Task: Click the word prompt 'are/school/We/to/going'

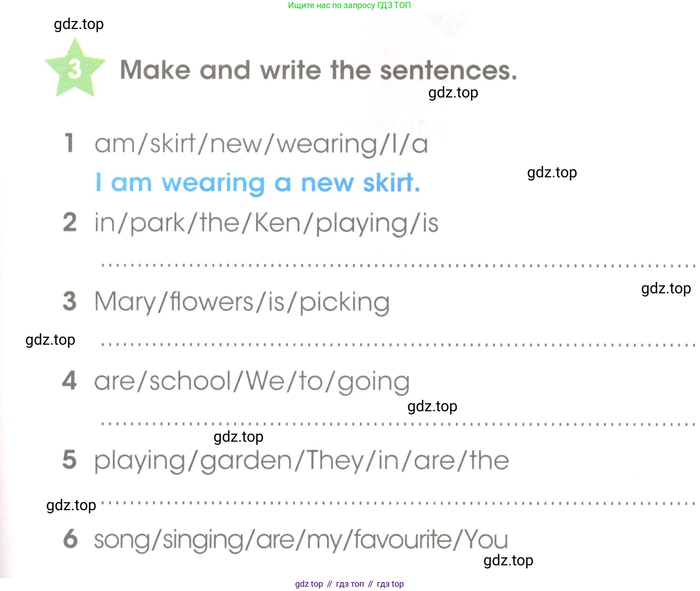Action: point(252,381)
